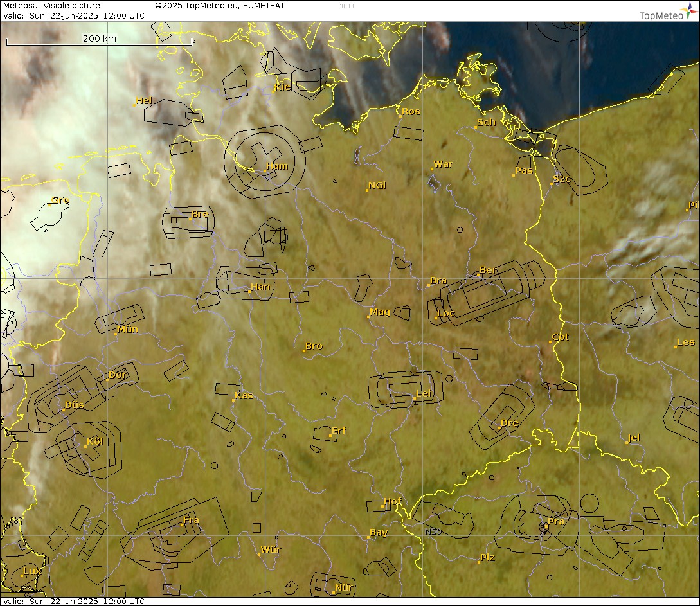The image size is (700, 606).
Task: Select the Bro location label
Action: [x=314, y=345]
